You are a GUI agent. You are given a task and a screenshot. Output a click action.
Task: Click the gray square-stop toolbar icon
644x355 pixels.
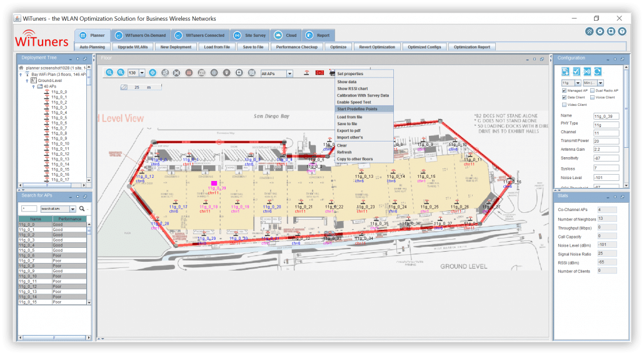click(x=239, y=73)
